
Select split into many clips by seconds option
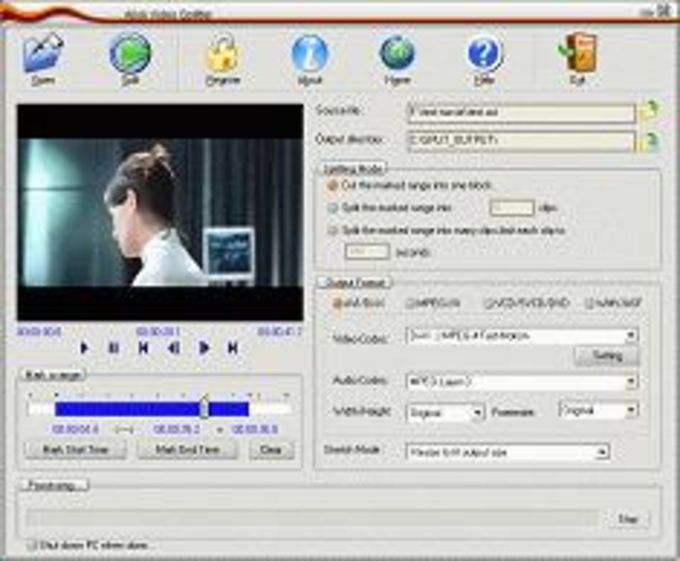[333, 230]
